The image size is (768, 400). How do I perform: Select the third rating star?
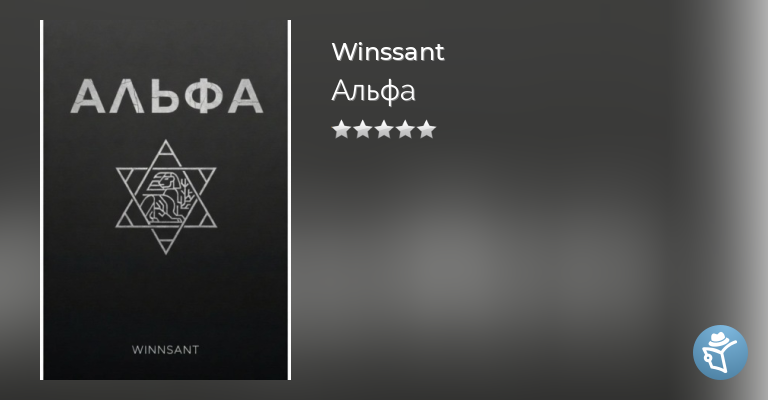384,130
